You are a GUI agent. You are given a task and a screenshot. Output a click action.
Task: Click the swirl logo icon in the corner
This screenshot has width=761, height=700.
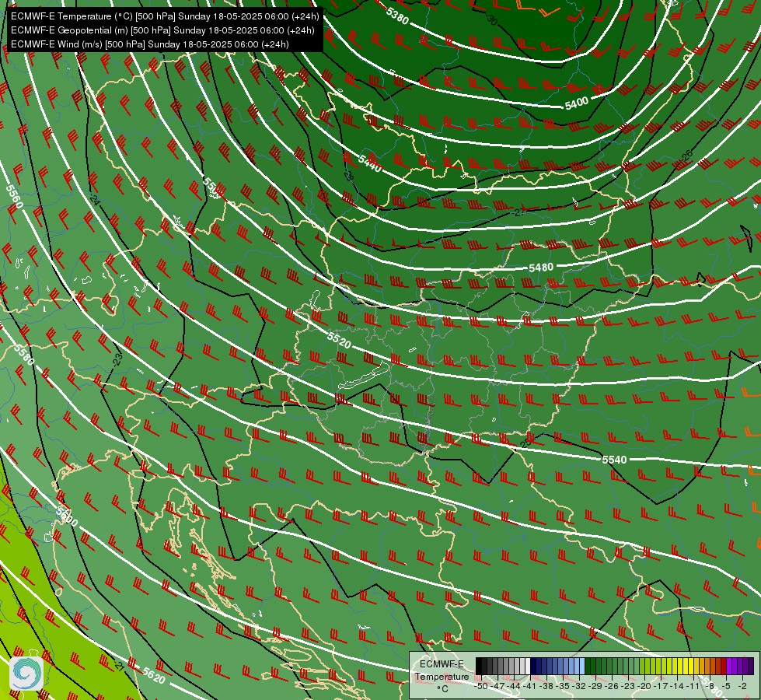26,674
